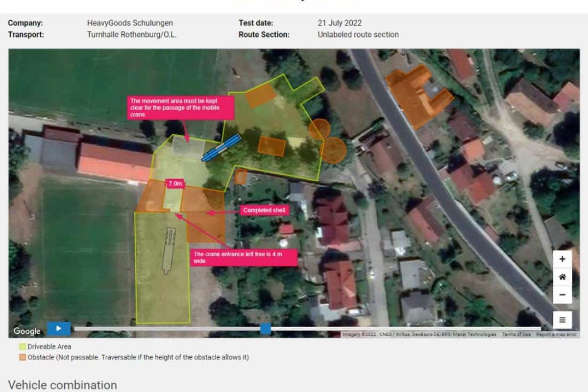Click the 'Route Section:' field label
The height and width of the screenshot is (392, 588).
click(x=264, y=35)
